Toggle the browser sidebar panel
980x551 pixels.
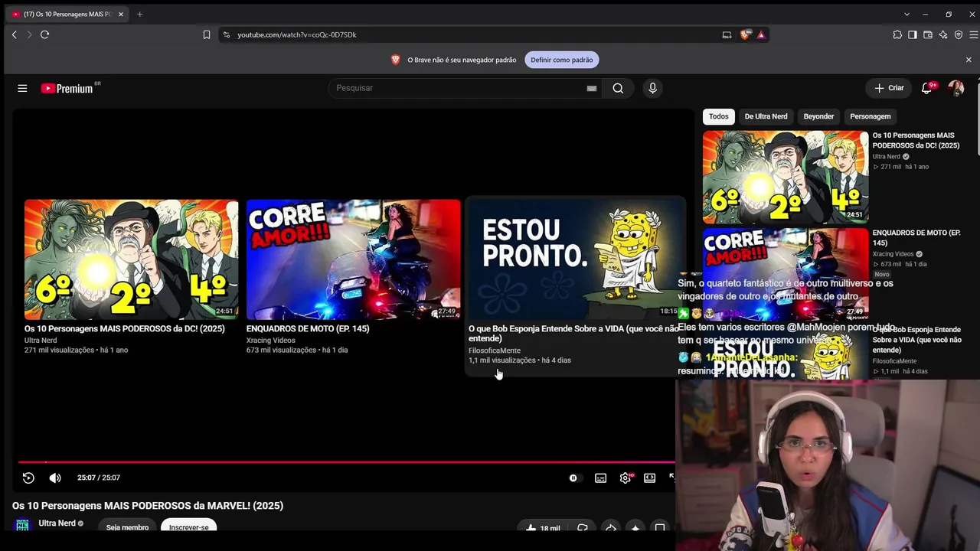(x=913, y=34)
